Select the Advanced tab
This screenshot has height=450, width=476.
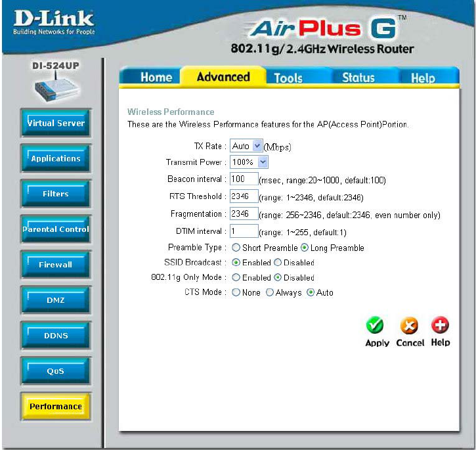(223, 77)
